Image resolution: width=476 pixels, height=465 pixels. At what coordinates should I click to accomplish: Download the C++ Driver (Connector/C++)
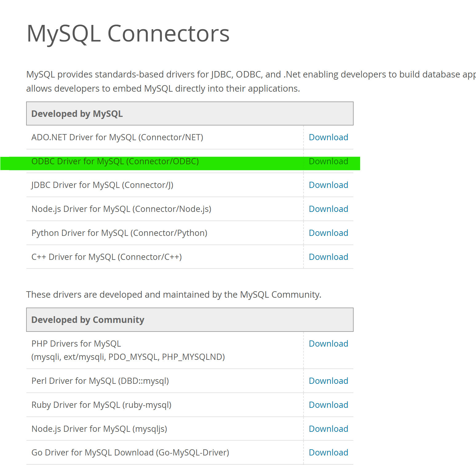pos(328,257)
